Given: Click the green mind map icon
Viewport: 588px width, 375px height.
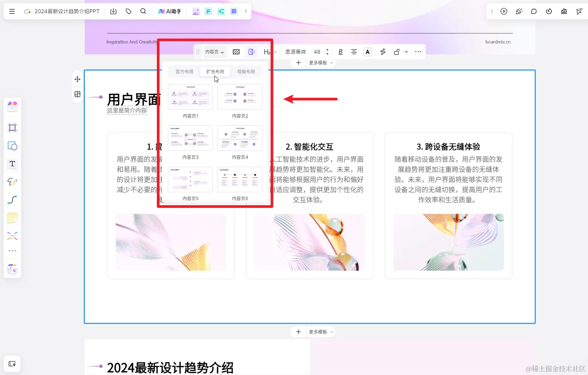Looking at the screenshot, I should coord(221,11).
